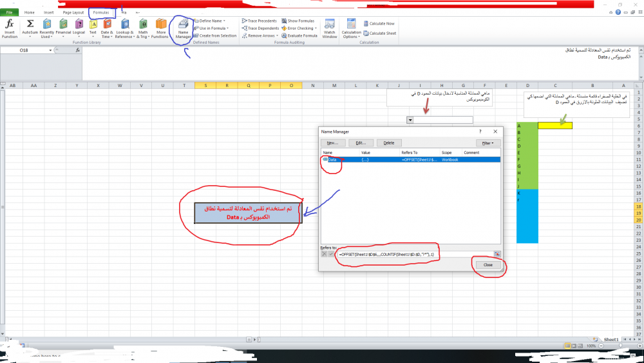Expand the Use in Formula dropdown
The width and height of the screenshot is (644, 363).
coord(227,28)
